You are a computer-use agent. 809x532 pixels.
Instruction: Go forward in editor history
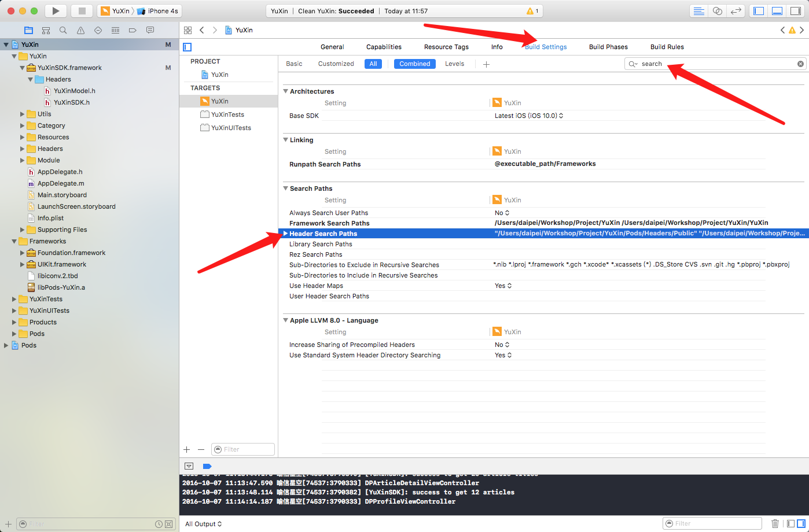[215, 30]
